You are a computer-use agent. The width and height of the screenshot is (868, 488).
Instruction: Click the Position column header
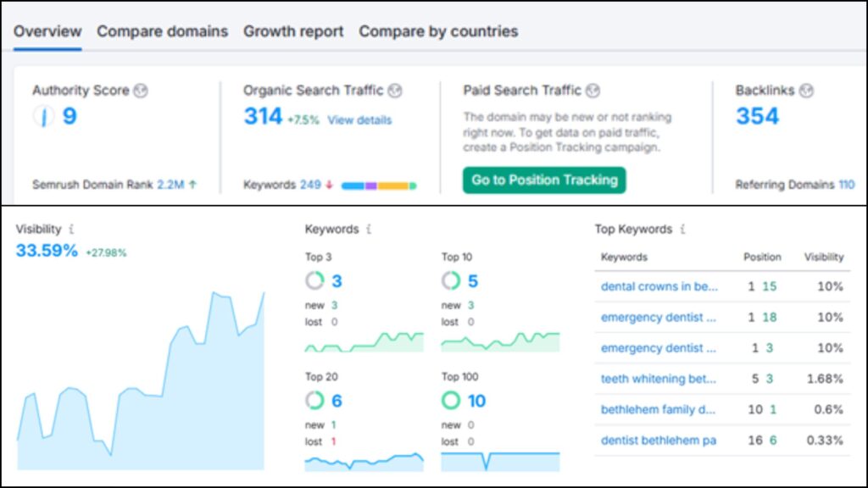[762, 258]
